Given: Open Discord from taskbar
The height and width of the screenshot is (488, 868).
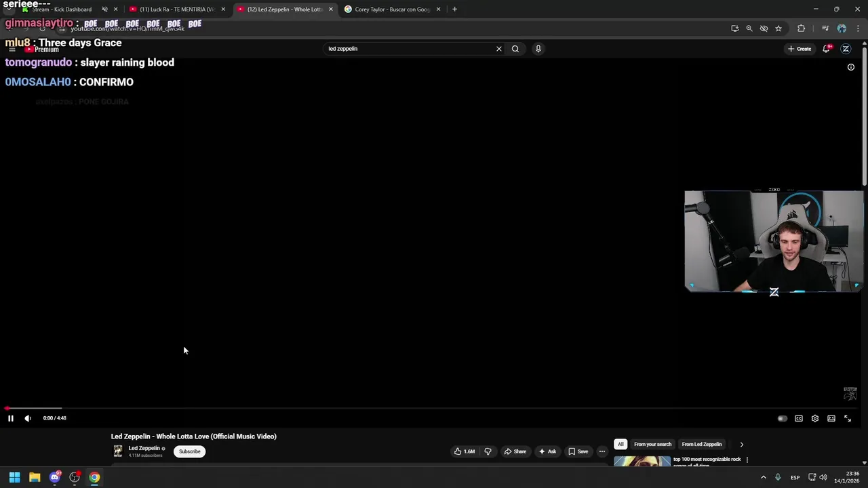Looking at the screenshot, I should 55,477.
